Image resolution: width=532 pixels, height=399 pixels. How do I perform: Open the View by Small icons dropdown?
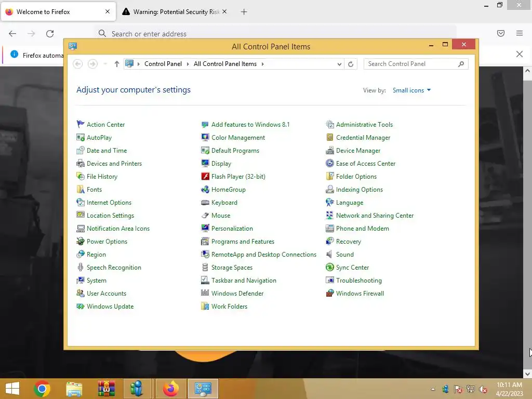tap(411, 90)
